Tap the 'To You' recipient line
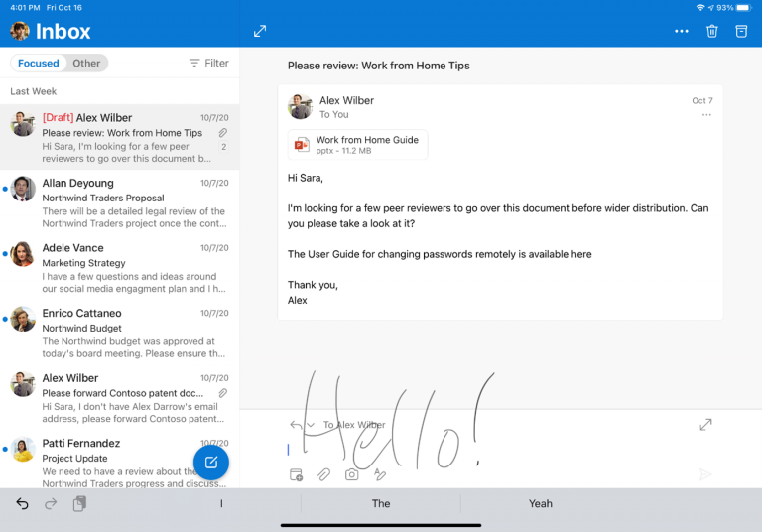The image size is (762, 532). click(333, 115)
